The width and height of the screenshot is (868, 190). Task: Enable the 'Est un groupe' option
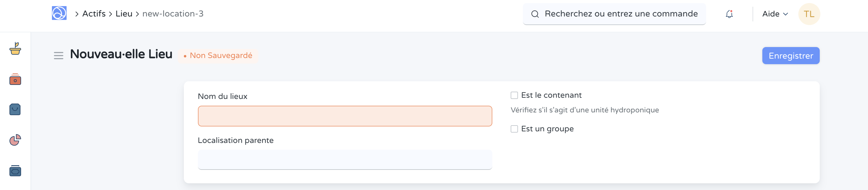click(x=514, y=129)
